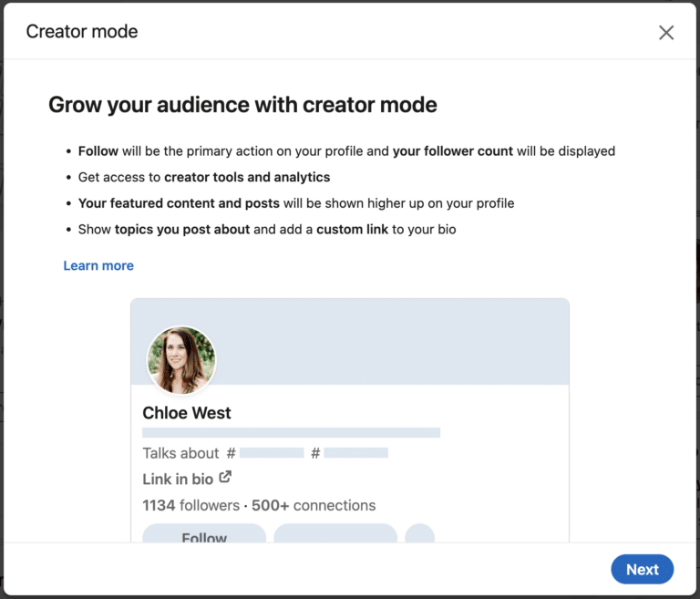The width and height of the screenshot is (700, 599).
Task: Click the Link in bio external icon
Action: (x=225, y=477)
